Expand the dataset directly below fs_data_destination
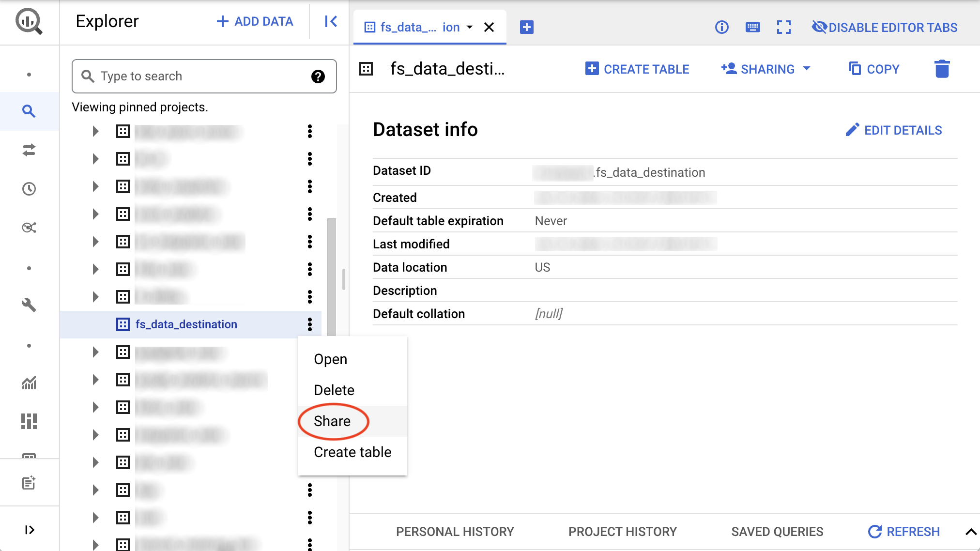 click(96, 352)
